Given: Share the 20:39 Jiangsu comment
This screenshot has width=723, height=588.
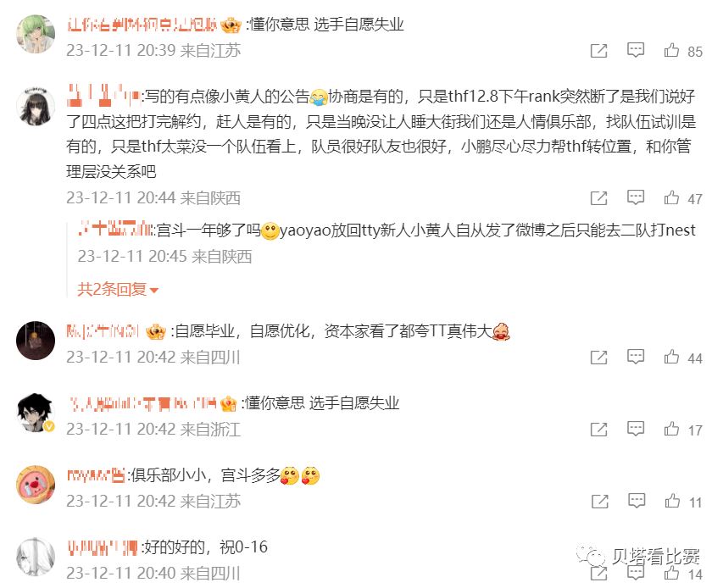Looking at the screenshot, I should 598,51.
